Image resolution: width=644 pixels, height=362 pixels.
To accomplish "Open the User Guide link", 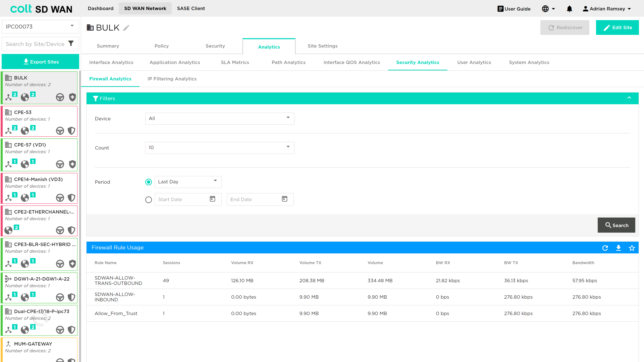I will [x=514, y=9].
